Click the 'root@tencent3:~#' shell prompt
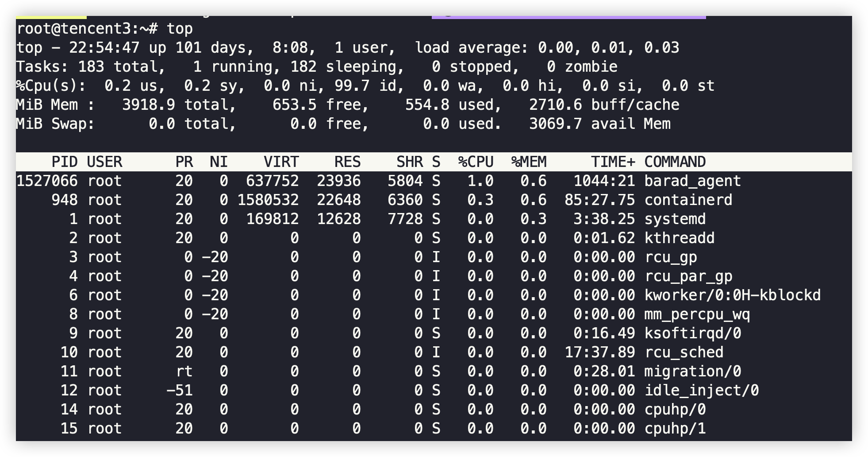Image resolution: width=868 pixels, height=457 pixels. tap(87, 29)
